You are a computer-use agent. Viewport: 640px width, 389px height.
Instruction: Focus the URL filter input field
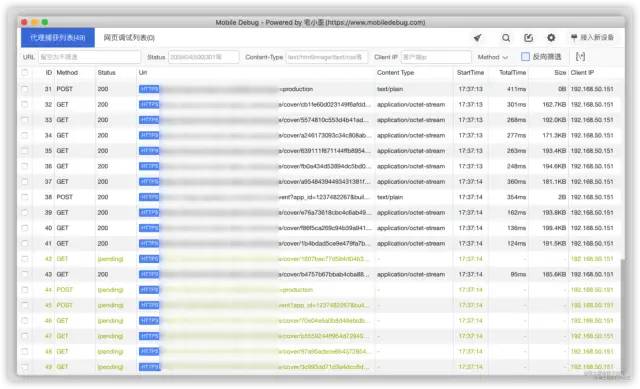(89, 57)
